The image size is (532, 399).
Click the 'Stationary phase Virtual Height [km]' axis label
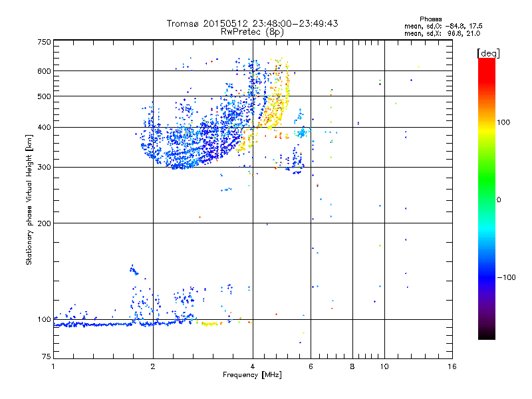29,200
